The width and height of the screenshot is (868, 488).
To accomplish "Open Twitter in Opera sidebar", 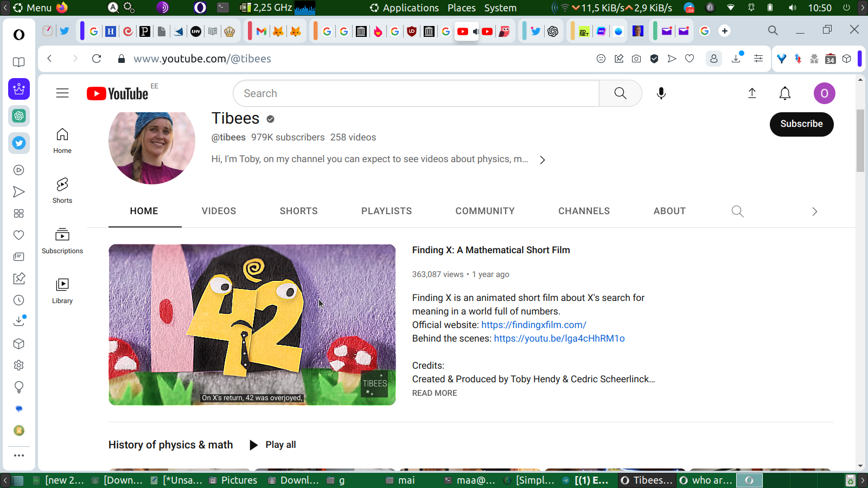I will click(19, 143).
